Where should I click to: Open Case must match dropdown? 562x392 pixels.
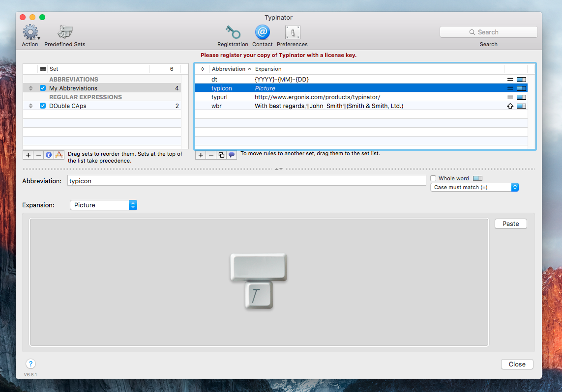474,187
